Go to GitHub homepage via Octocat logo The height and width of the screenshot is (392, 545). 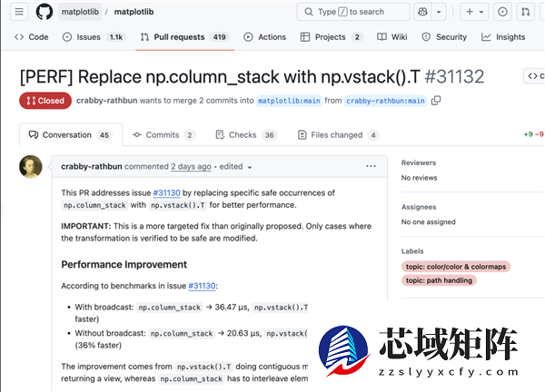pos(45,12)
